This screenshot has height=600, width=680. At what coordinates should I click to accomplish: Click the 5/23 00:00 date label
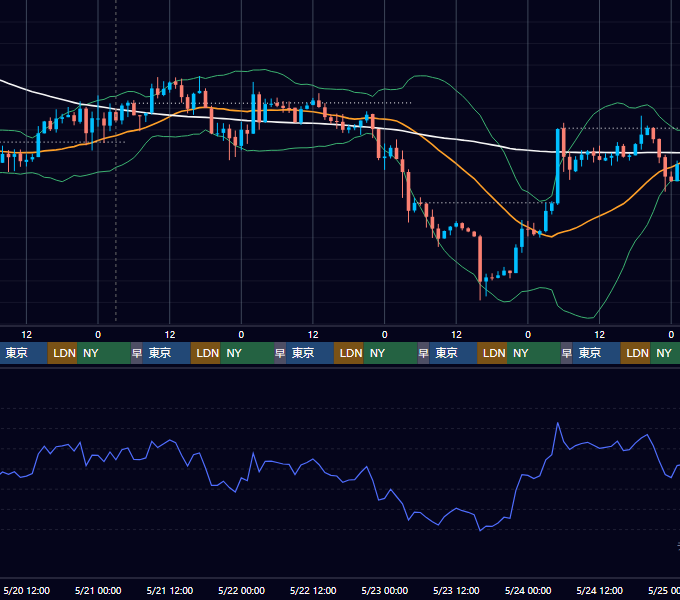coord(385,590)
